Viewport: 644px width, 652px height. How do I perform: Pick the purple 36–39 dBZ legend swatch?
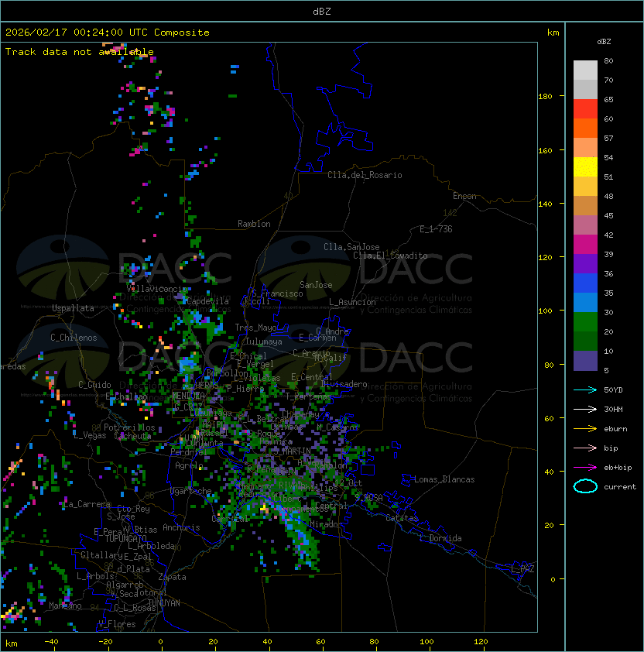point(585,264)
